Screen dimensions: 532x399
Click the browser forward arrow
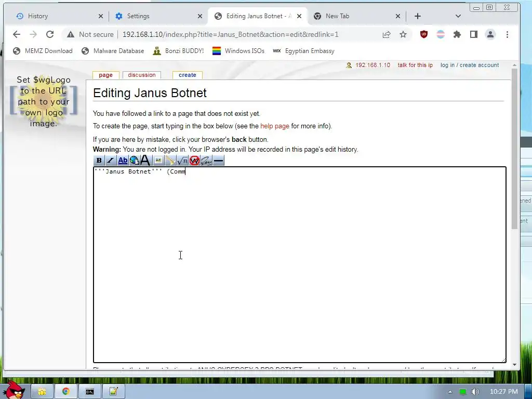(33, 34)
